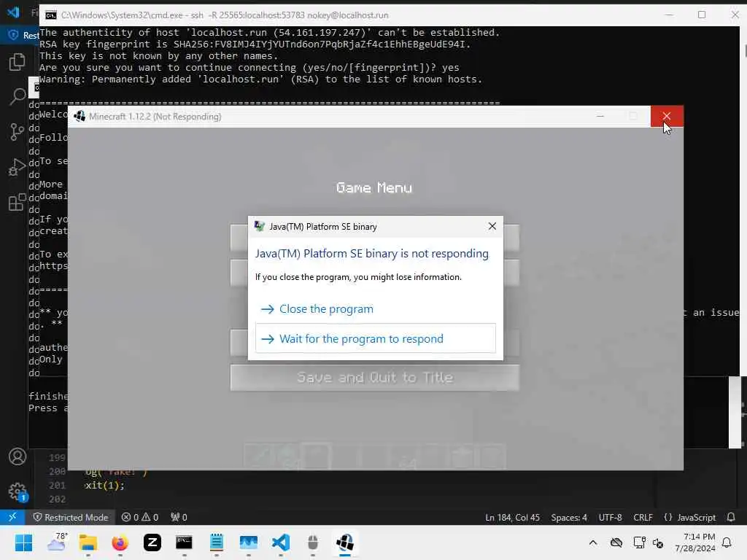747x560 pixels.
Task: Open the Source Control icon in VS Code
Action: tap(18, 131)
